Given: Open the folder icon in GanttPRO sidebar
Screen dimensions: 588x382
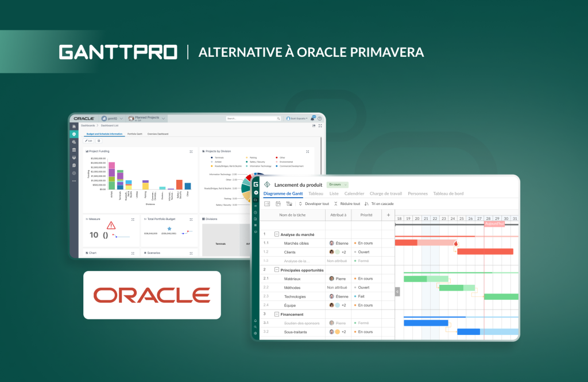Looking at the screenshot, I should [256, 200].
